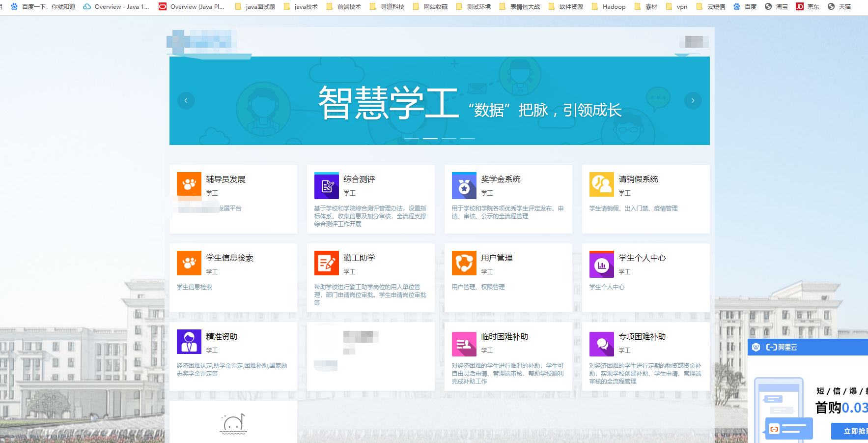Open the 辅导员发展 app icon
The image size is (868, 443).
(189, 184)
